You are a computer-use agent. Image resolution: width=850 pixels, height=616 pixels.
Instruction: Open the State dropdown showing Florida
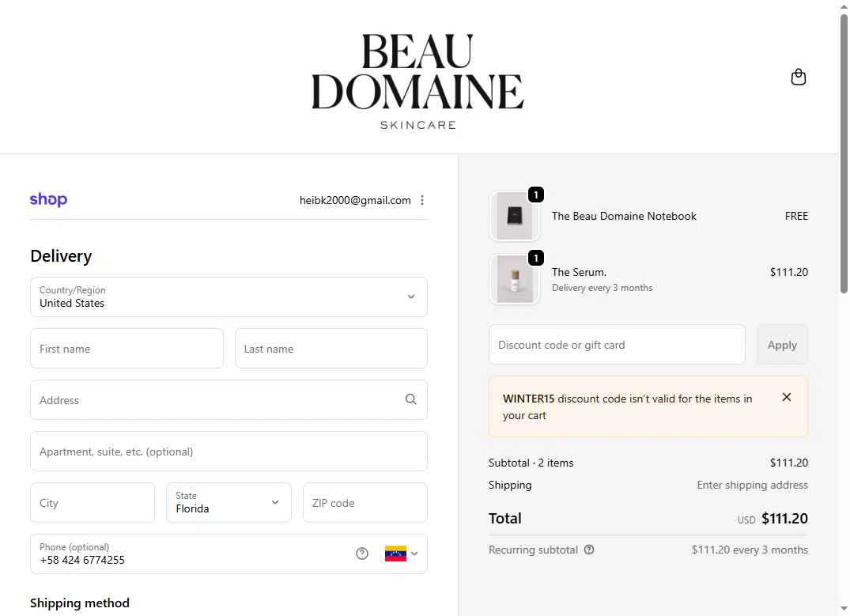[229, 503]
